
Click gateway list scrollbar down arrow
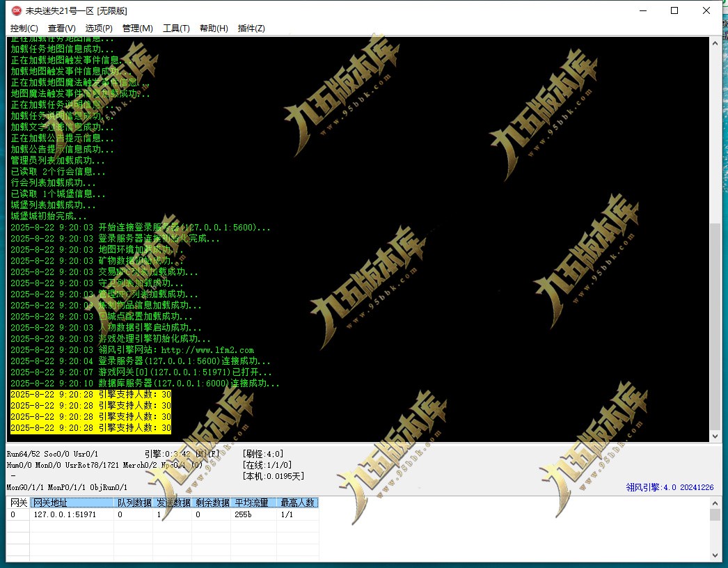715,555
